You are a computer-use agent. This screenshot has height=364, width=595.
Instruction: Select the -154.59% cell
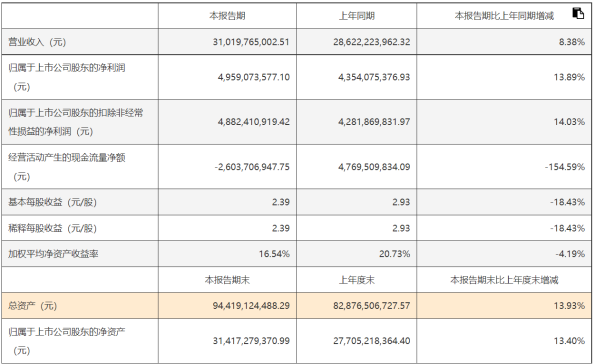tap(565, 167)
